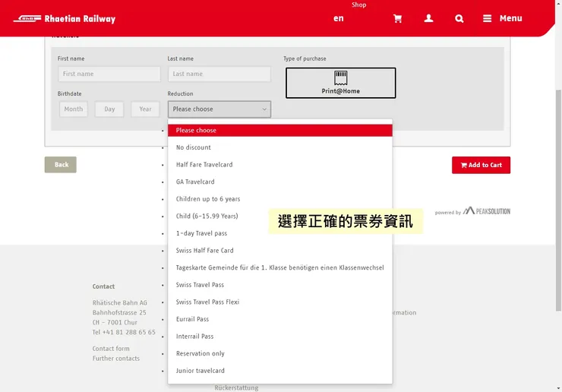562x392 pixels.
Task: Click the Add to Cart button
Action: click(x=481, y=165)
